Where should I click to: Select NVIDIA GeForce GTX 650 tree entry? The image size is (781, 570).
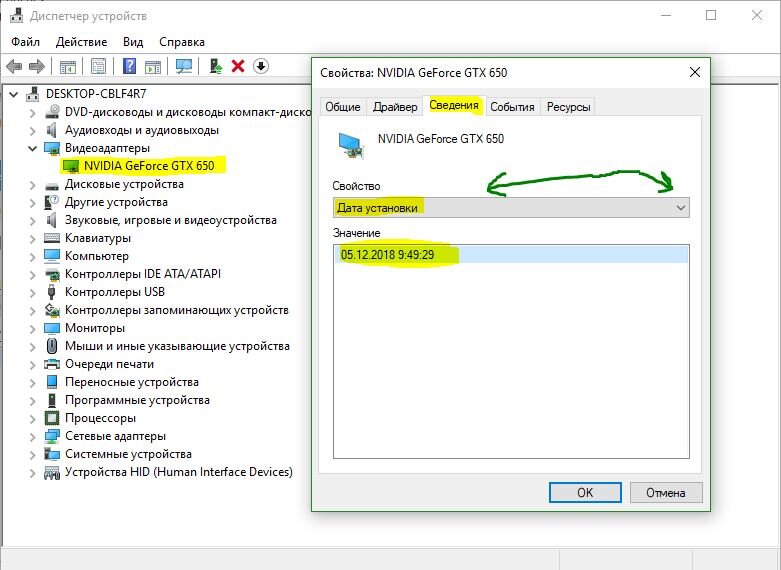(x=149, y=166)
